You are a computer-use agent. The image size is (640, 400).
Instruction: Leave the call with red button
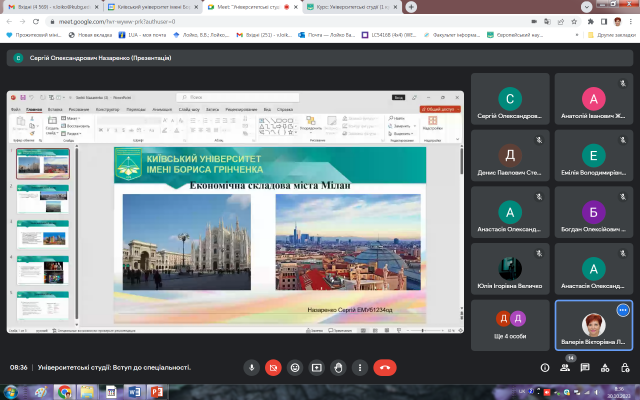point(385,367)
